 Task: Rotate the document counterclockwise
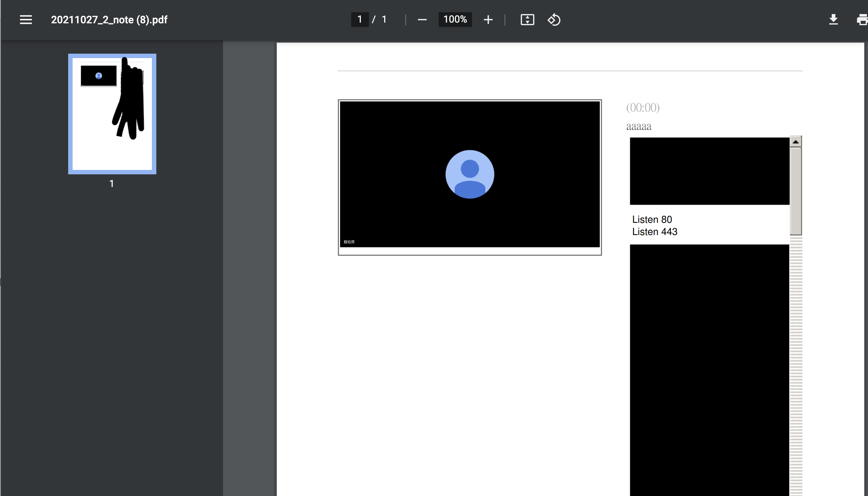pyautogui.click(x=554, y=20)
